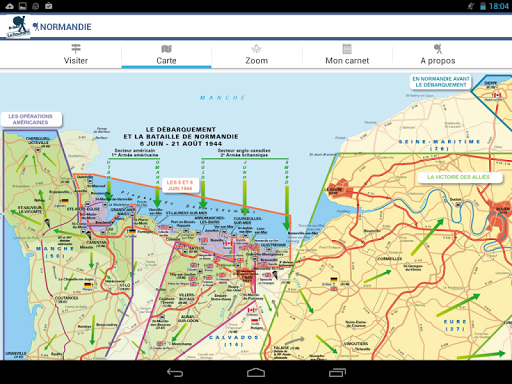Tap the Le Routard logo in header
This screenshot has width=512, height=384.
click(18, 27)
